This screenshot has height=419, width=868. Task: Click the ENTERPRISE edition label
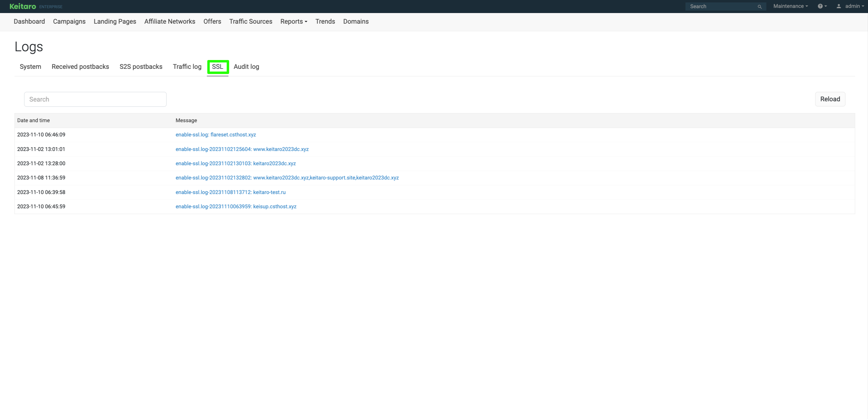click(x=51, y=7)
